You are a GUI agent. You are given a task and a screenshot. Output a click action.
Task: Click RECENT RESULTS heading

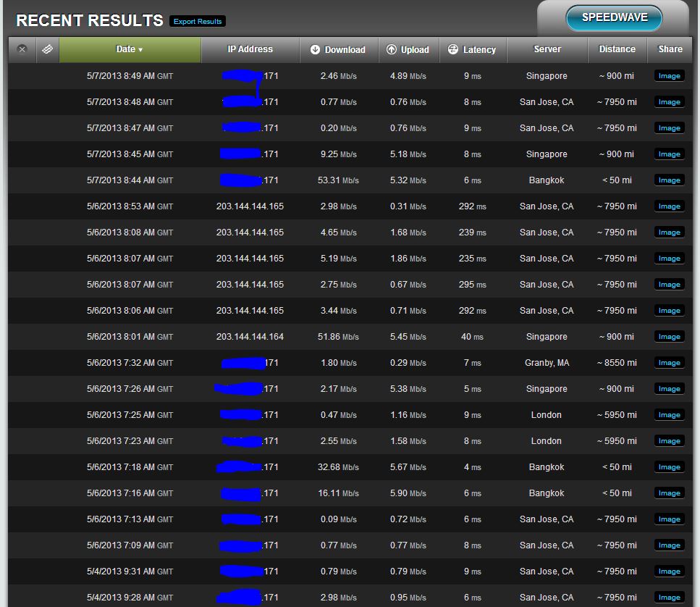[90, 20]
